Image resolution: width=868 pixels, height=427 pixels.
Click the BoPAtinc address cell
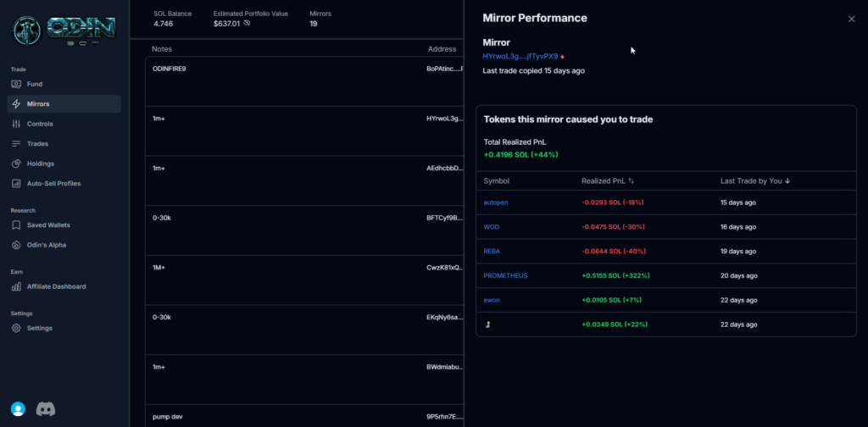pyautogui.click(x=445, y=69)
